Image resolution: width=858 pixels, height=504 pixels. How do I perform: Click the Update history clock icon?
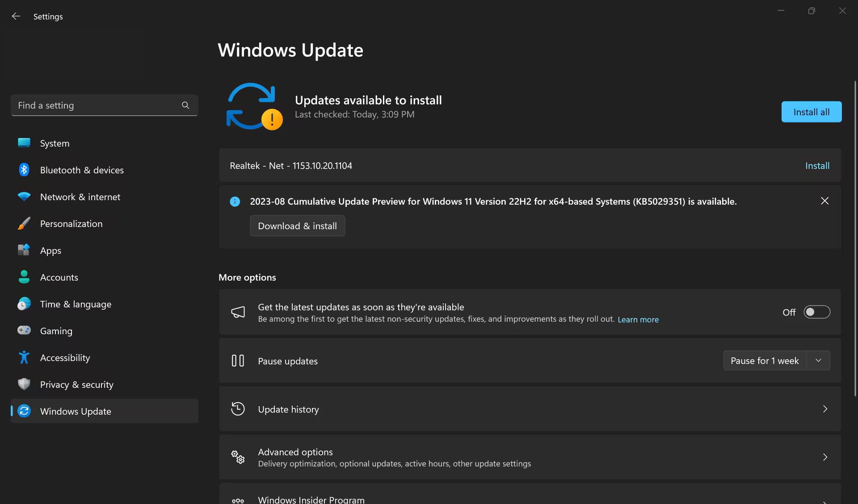pyautogui.click(x=238, y=409)
